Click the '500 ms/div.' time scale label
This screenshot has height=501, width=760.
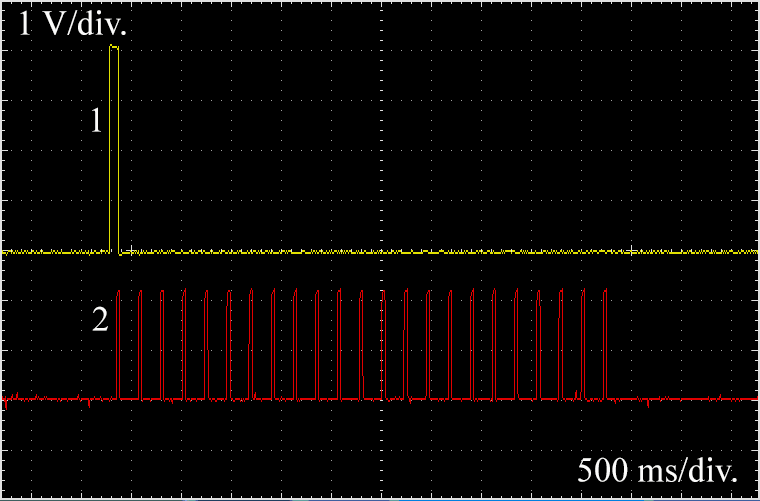[x=660, y=470]
